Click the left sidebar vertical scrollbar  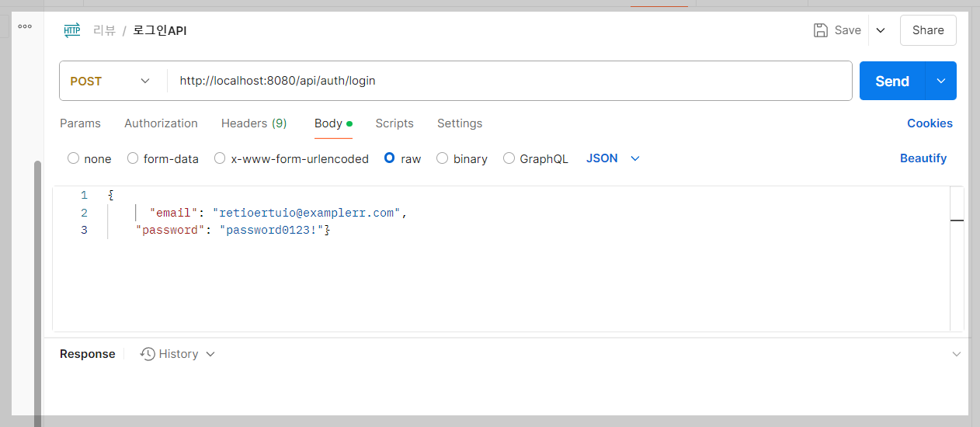pyautogui.click(x=37, y=292)
